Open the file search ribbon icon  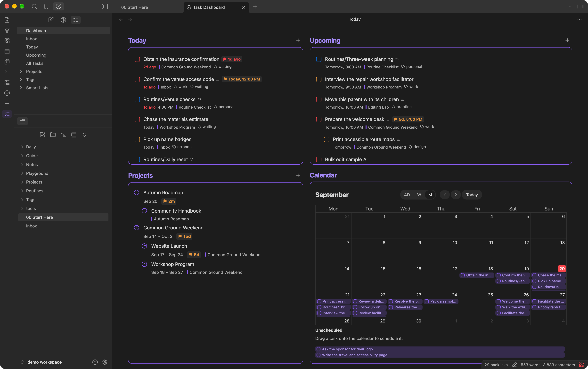(x=7, y=20)
